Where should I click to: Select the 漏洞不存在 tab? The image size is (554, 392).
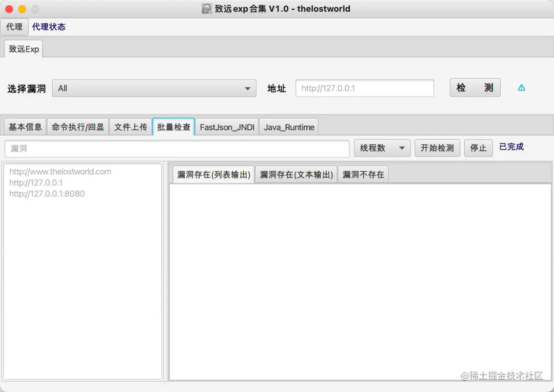click(363, 174)
